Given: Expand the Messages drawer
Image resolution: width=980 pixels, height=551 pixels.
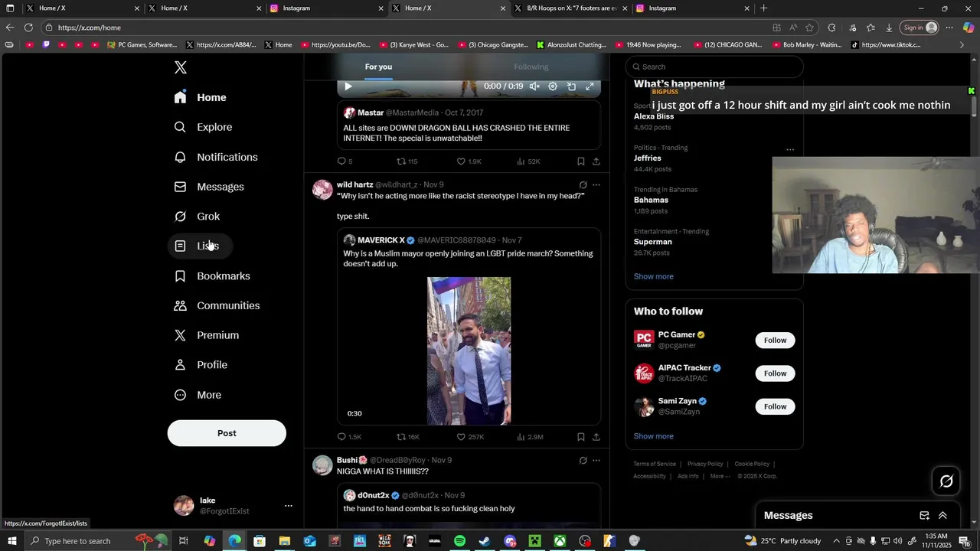Looking at the screenshot, I should point(942,516).
